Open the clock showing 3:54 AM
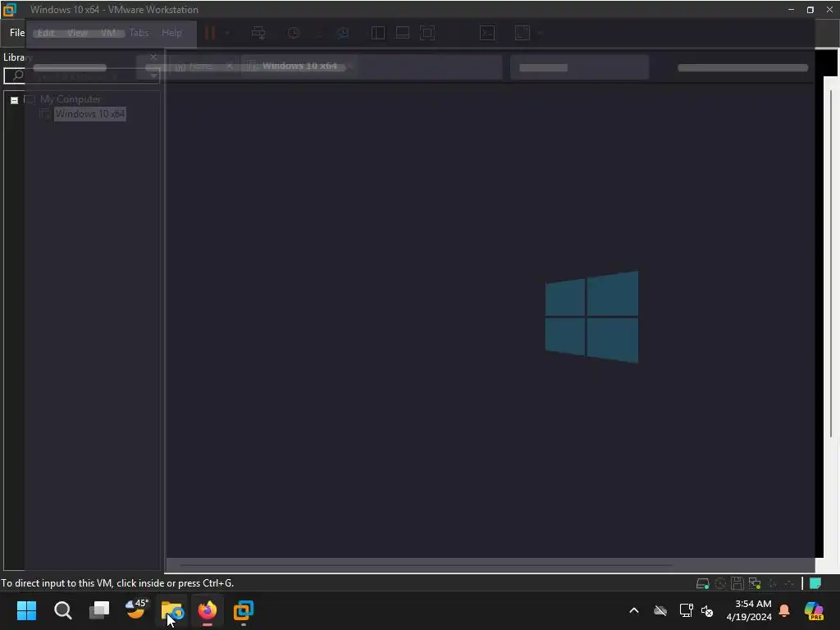Image resolution: width=840 pixels, height=630 pixels. (749, 610)
